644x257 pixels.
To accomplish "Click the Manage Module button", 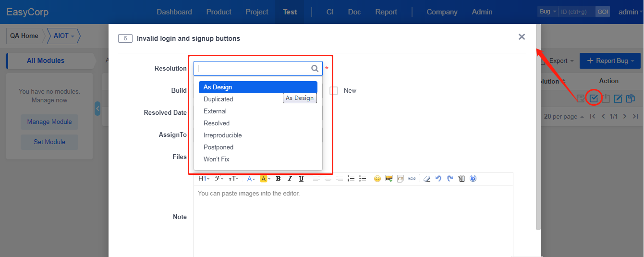I will point(49,122).
